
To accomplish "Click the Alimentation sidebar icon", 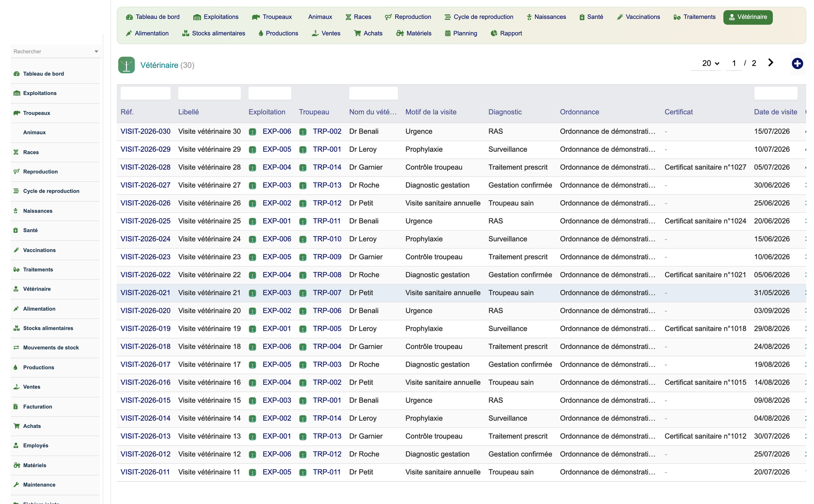I will [x=16, y=309].
